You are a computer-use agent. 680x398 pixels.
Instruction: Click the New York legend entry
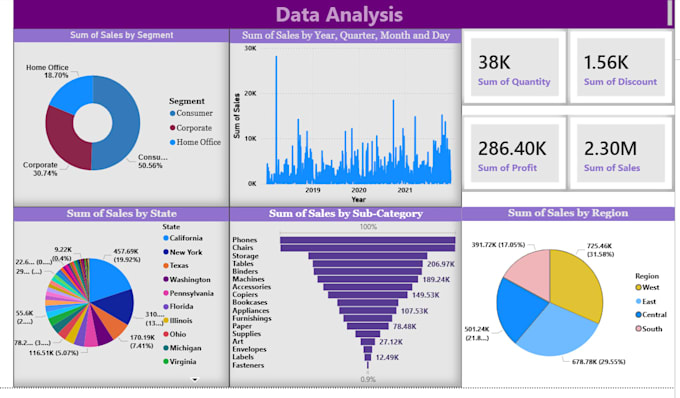[183, 252]
